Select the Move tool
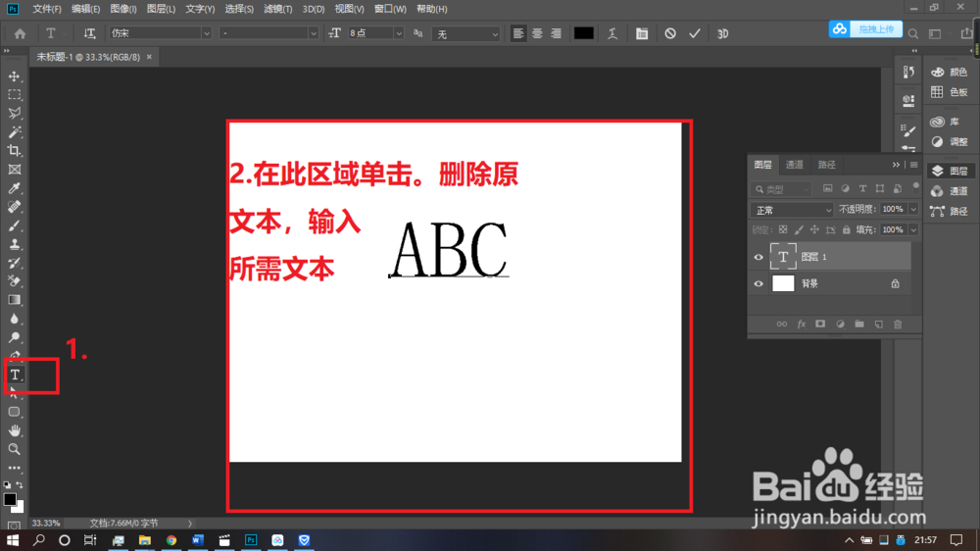This screenshot has width=980, height=551. [14, 76]
